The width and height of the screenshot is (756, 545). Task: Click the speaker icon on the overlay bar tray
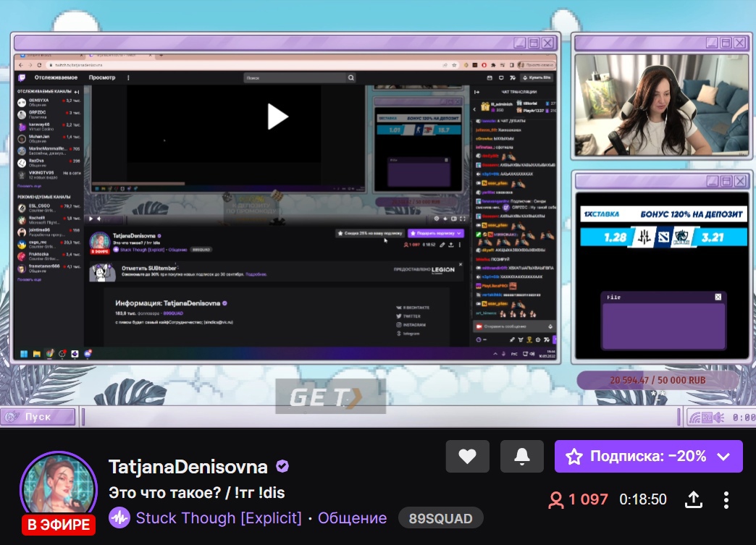tap(718, 418)
